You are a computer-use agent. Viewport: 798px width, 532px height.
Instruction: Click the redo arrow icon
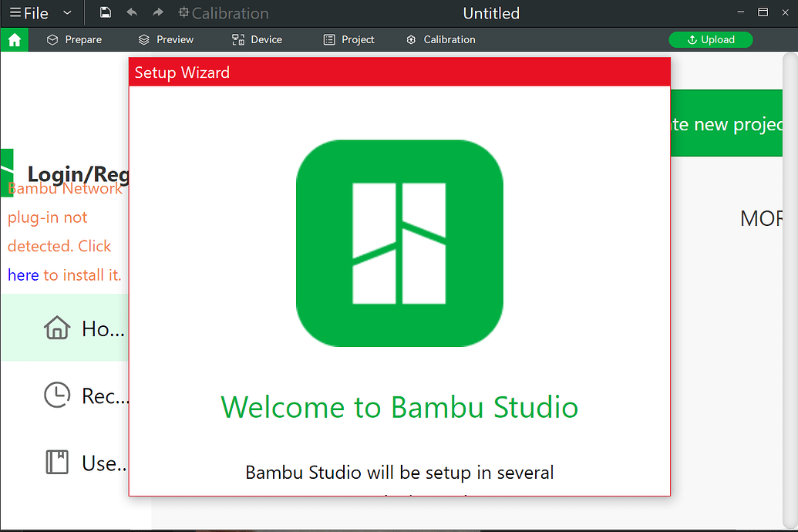tap(158, 12)
